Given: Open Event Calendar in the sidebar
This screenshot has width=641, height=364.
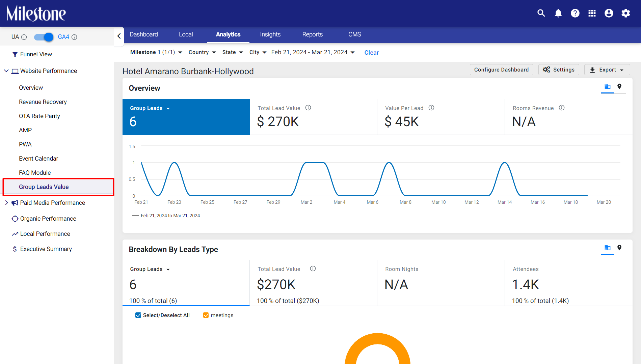Looking at the screenshot, I should tap(38, 159).
